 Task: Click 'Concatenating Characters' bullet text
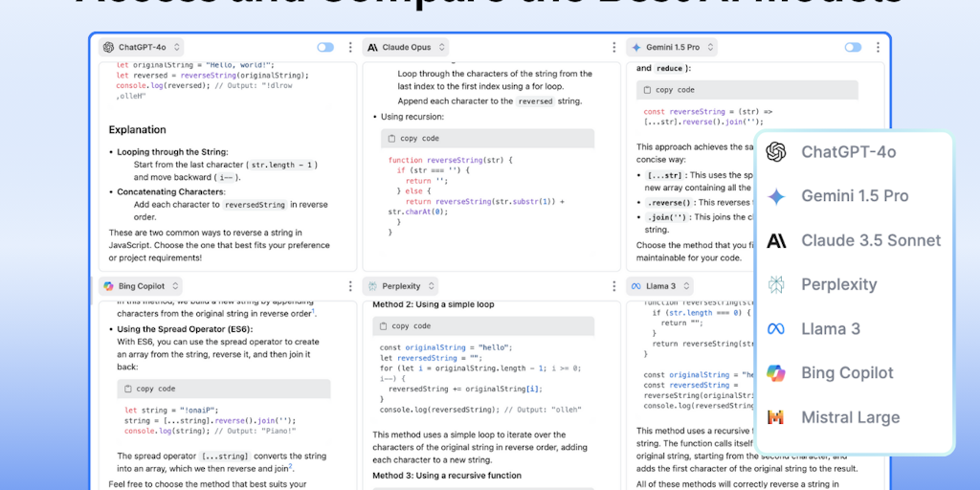point(170,191)
